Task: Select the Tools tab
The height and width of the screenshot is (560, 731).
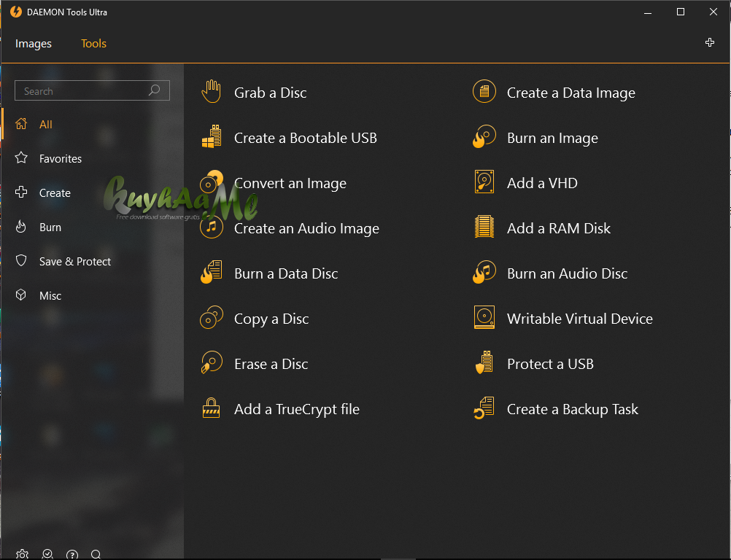Action: click(93, 43)
